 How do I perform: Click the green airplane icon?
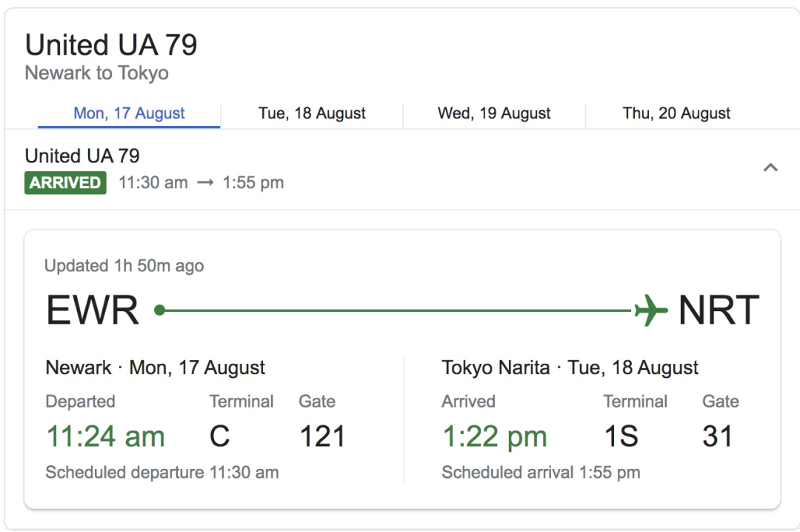(x=651, y=310)
